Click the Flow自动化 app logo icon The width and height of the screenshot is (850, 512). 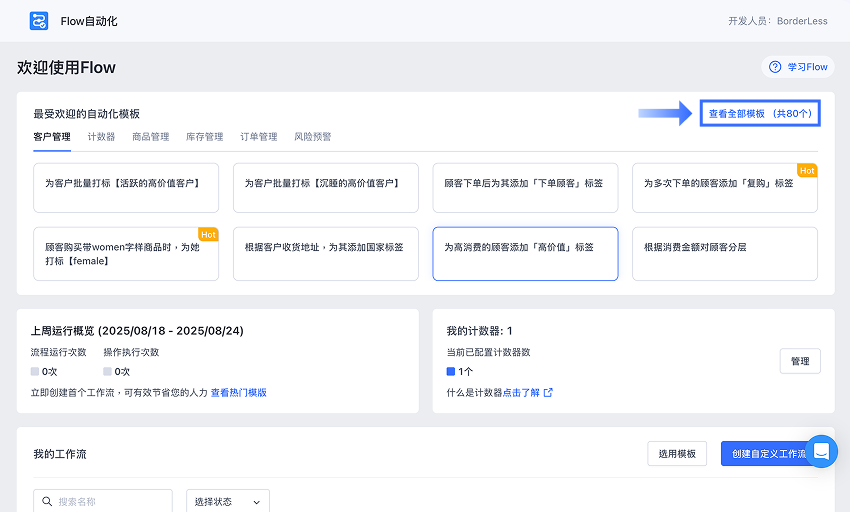[x=39, y=21]
